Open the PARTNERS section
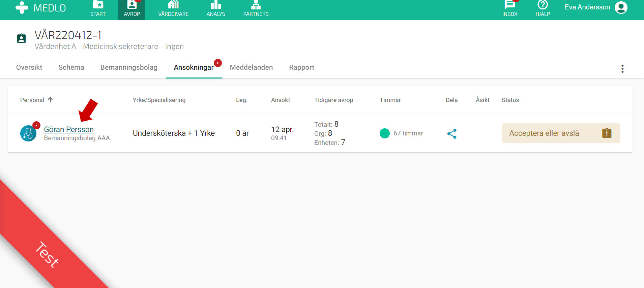 click(x=256, y=9)
